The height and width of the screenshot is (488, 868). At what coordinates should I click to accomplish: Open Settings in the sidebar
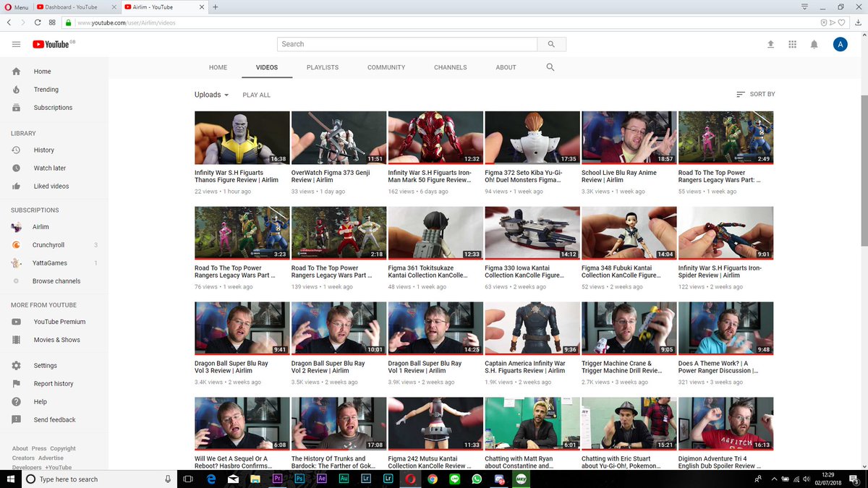tap(45, 366)
